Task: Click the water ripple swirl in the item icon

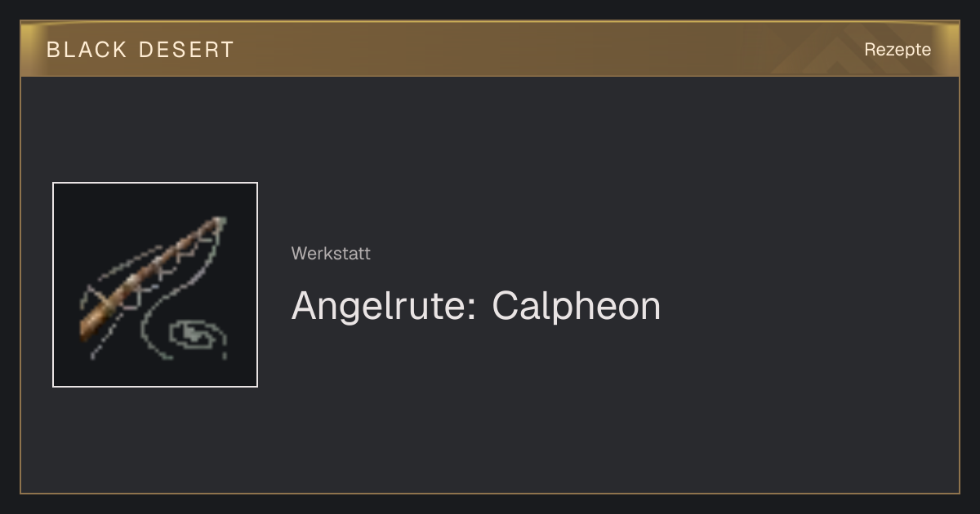Action: point(197,337)
